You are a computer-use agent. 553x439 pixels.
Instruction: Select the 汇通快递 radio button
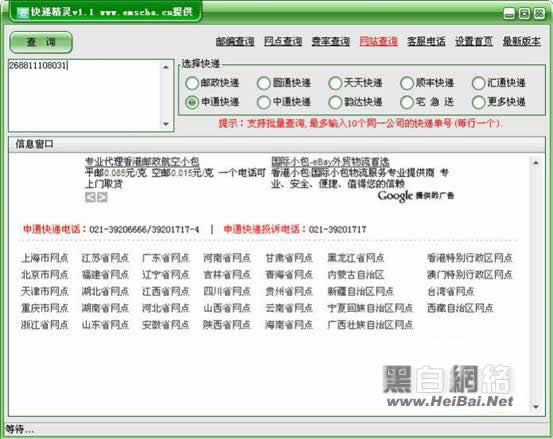point(479,83)
